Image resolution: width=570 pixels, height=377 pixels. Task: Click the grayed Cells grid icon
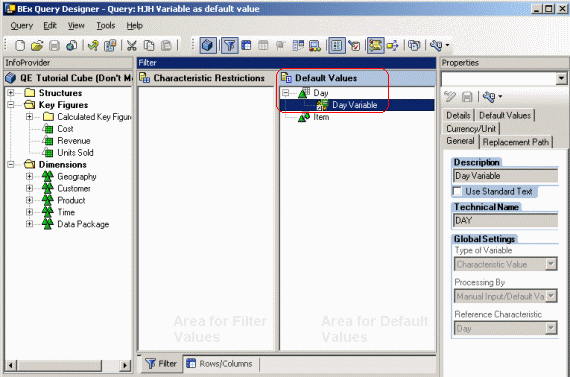tap(263, 45)
